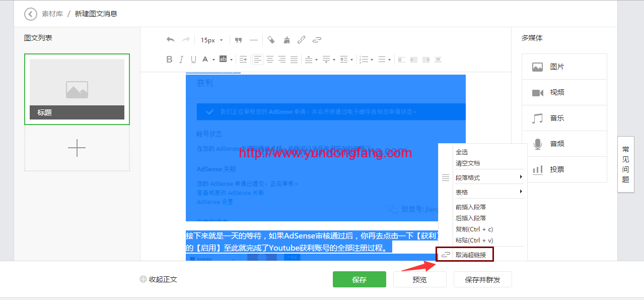This screenshot has height=300, width=644.
Task: Redo the last undone edit
Action: pyautogui.click(x=186, y=40)
